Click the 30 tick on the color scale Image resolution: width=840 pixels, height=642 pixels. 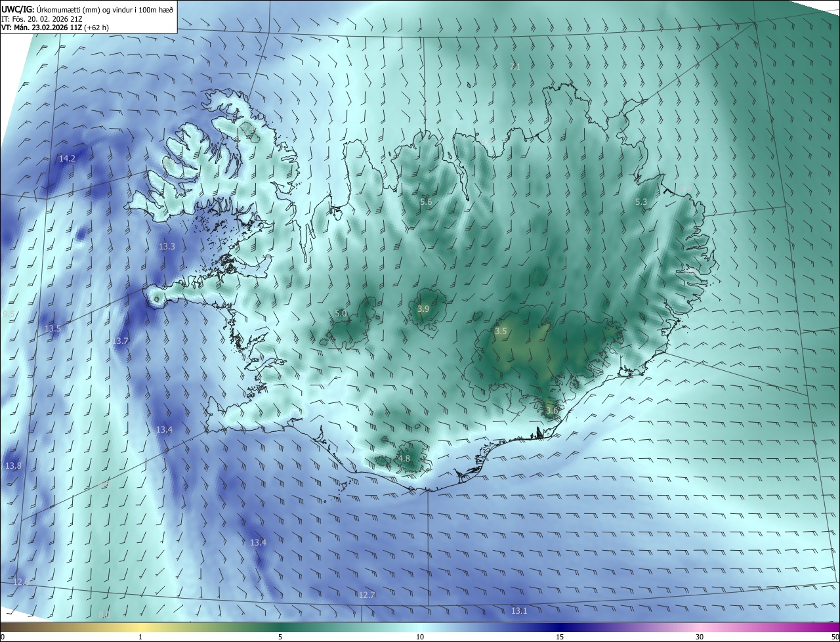(x=700, y=637)
